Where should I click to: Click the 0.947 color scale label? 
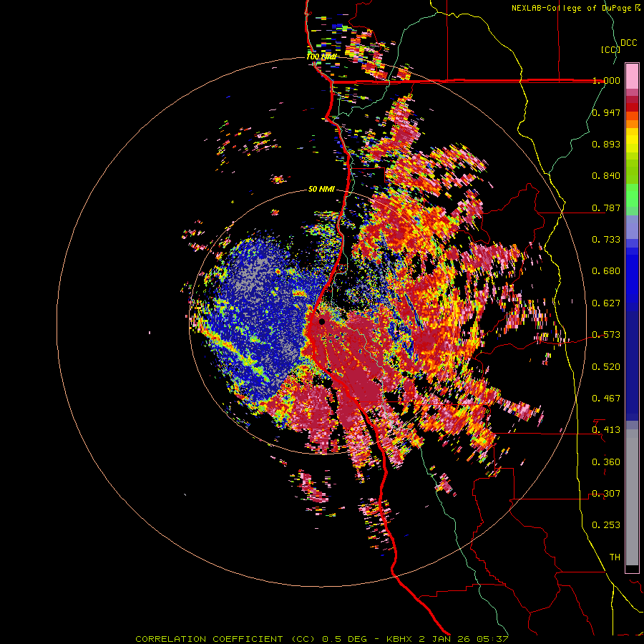(606, 112)
